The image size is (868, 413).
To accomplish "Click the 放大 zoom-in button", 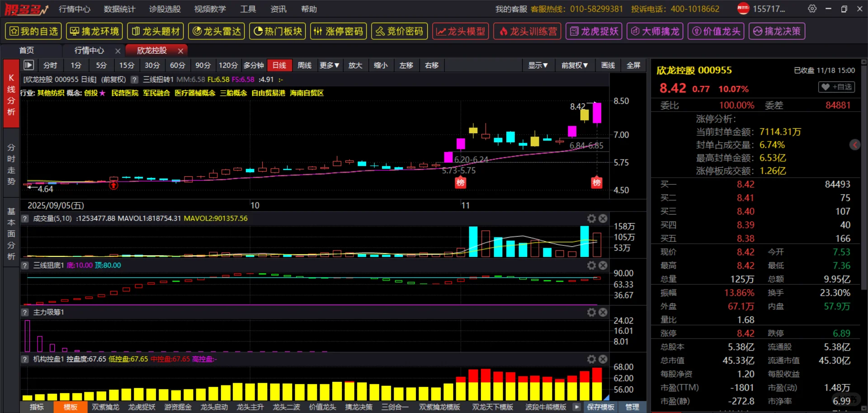I will 355,65.
